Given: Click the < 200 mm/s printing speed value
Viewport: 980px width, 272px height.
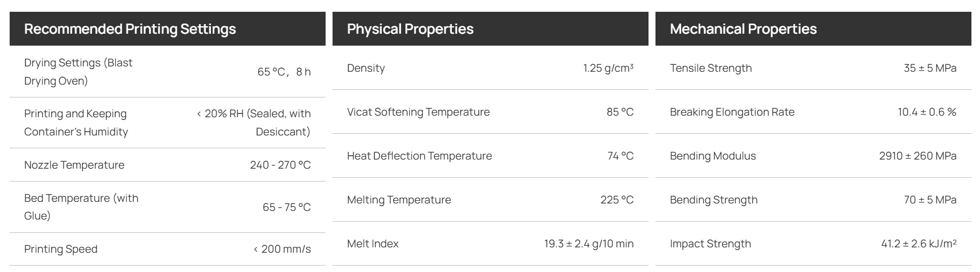Looking at the screenshot, I should [282, 249].
